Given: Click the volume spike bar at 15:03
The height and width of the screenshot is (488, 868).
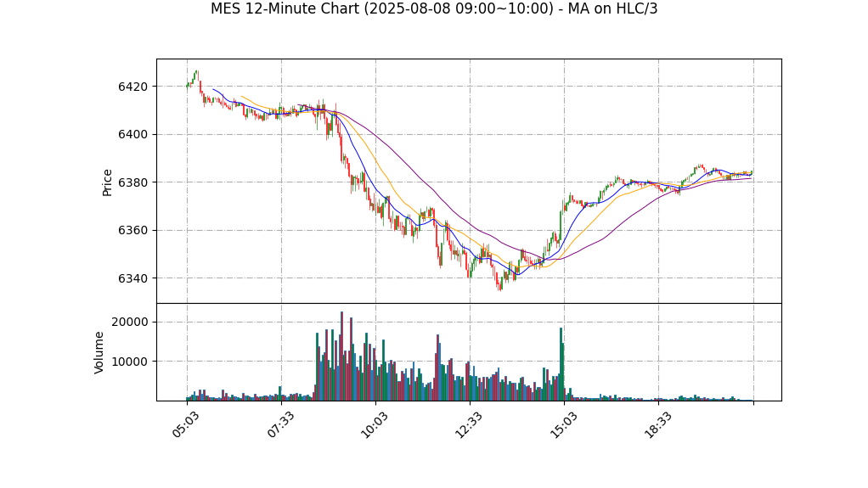Looking at the screenshot, I should (561, 365).
